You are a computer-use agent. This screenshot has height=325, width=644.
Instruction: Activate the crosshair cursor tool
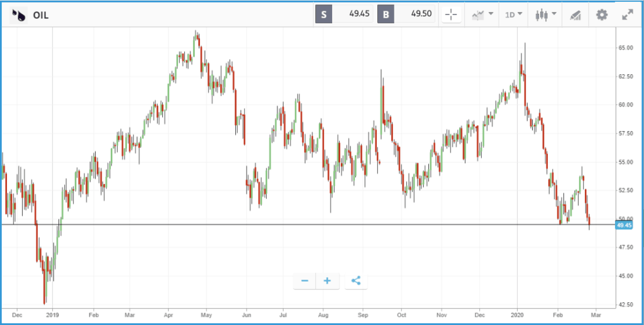[x=451, y=15]
